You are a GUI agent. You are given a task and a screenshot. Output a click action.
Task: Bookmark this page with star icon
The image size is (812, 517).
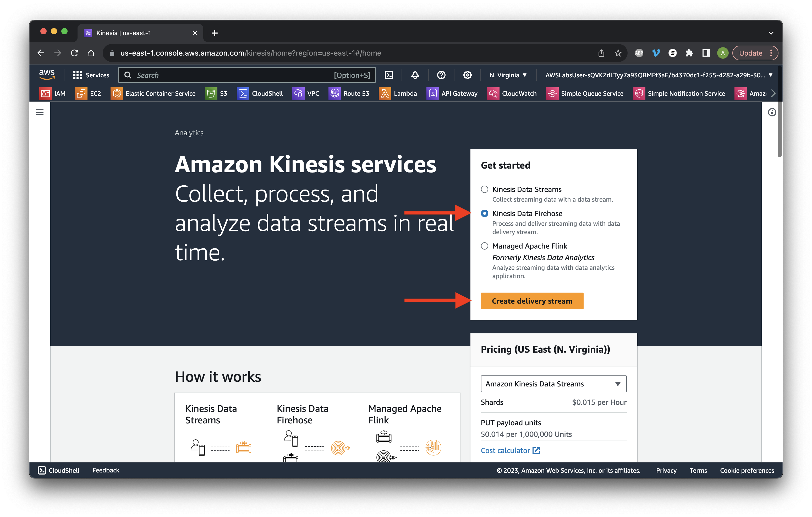(618, 53)
